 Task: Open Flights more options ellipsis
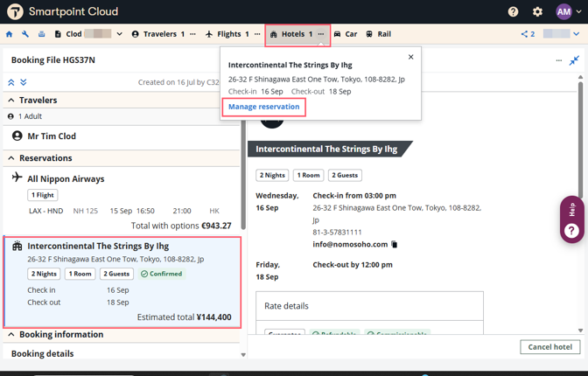(x=257, y=34)
